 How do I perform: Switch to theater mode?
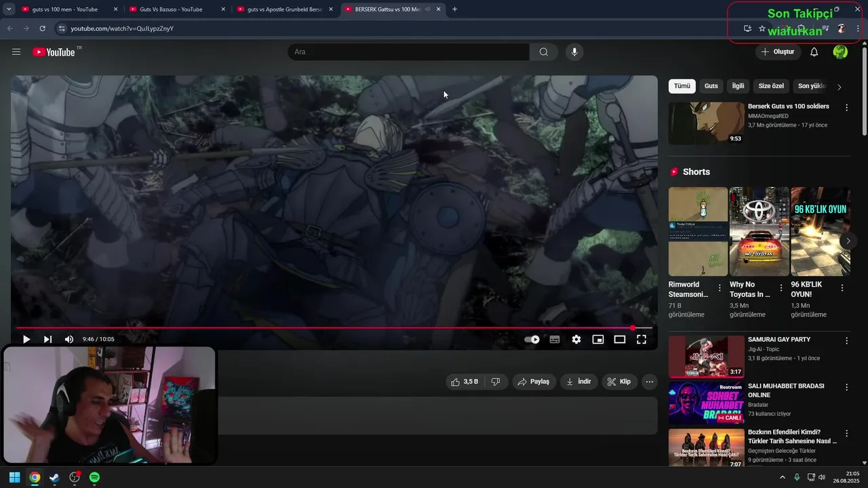[620, 340]
